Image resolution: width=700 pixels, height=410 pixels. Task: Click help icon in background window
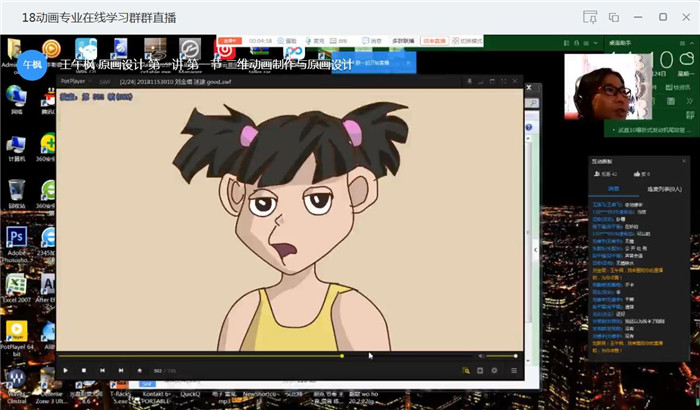click(x=529, y=127)
